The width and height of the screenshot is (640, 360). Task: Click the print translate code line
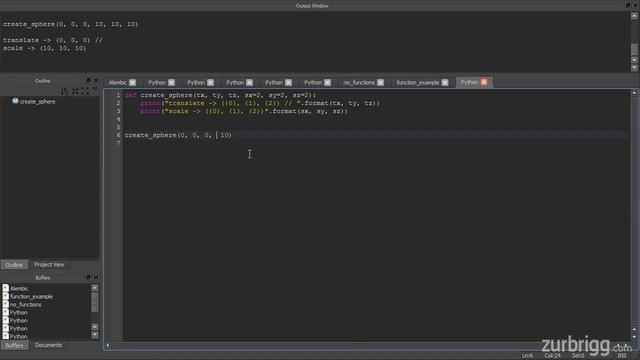point(260,103)
